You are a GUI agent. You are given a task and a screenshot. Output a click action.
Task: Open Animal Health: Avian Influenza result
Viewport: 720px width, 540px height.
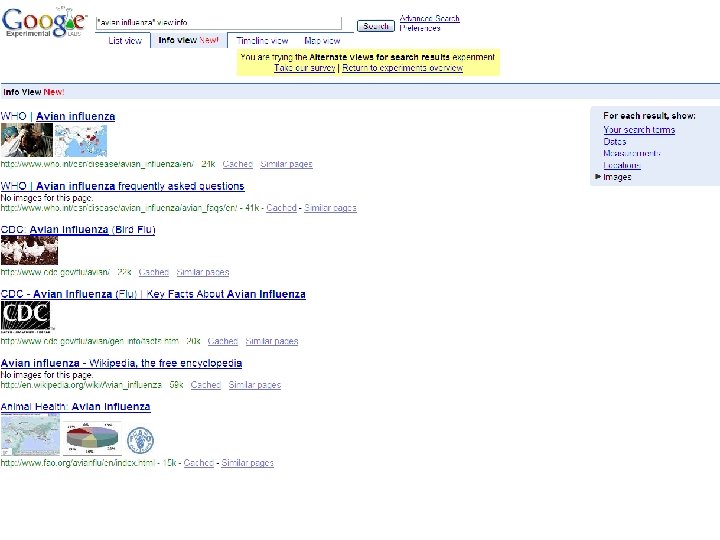[75, 406]
